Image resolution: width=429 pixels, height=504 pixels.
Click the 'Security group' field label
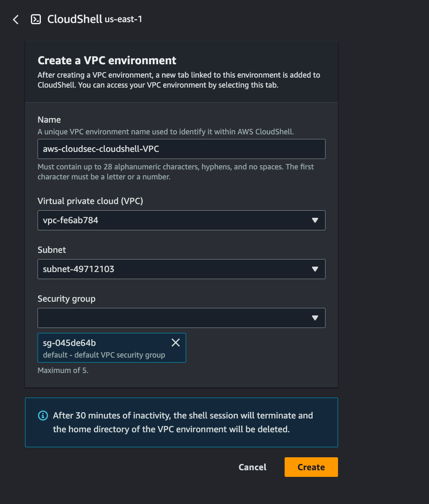(66, 299)
